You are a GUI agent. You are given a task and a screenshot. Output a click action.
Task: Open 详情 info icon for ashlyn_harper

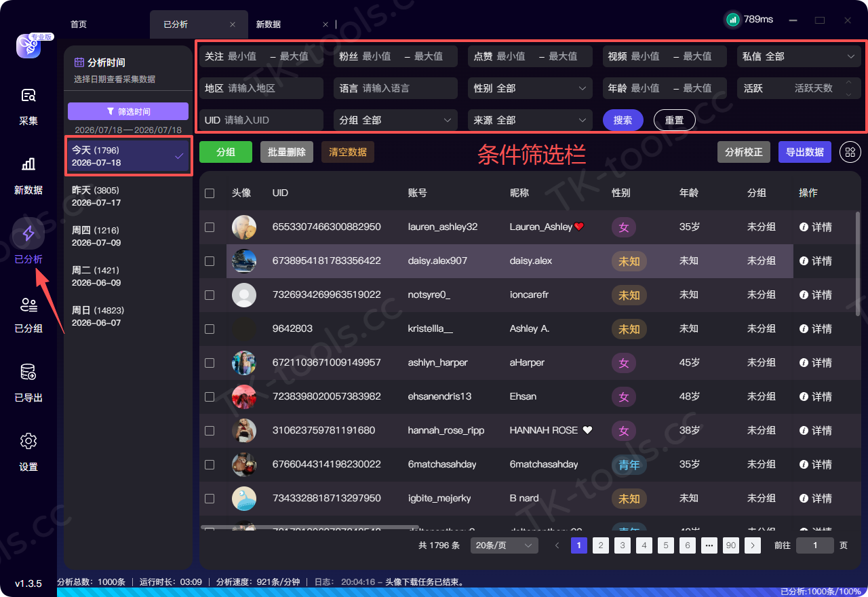coord(804,363)
